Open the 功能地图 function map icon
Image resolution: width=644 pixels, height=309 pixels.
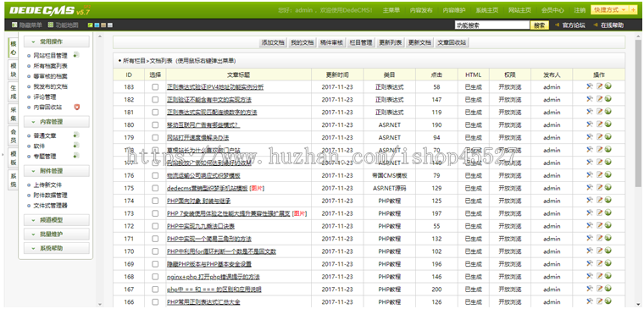(51, 25)
